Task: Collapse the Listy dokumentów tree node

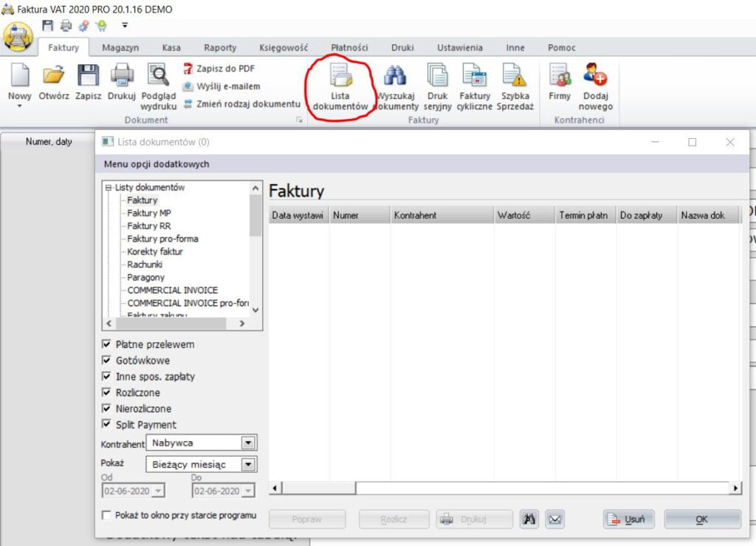Action: 109,188
